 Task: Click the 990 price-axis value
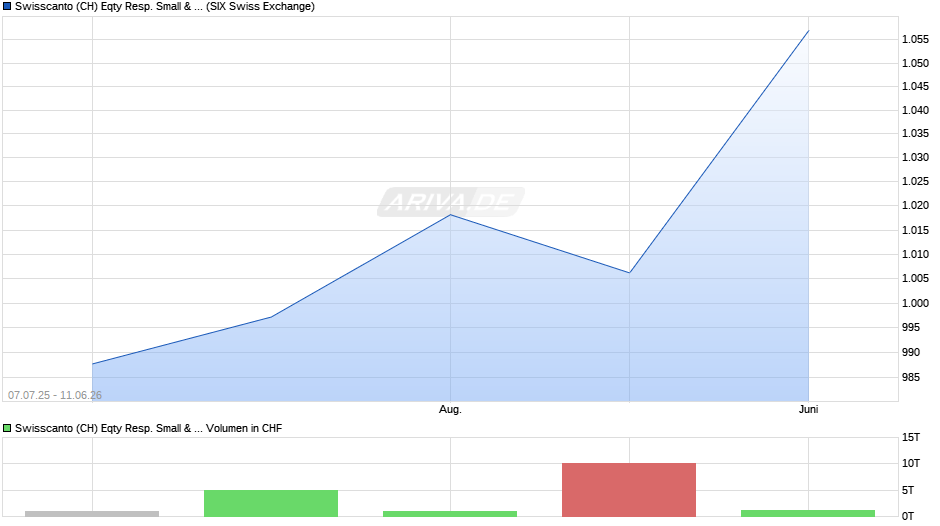(x=911, y=353)
